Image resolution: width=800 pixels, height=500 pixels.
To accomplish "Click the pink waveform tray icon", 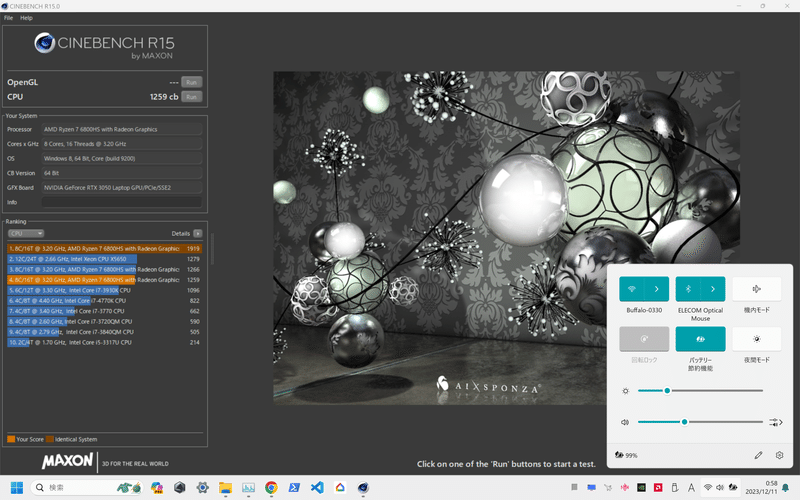I will (624, 488).
